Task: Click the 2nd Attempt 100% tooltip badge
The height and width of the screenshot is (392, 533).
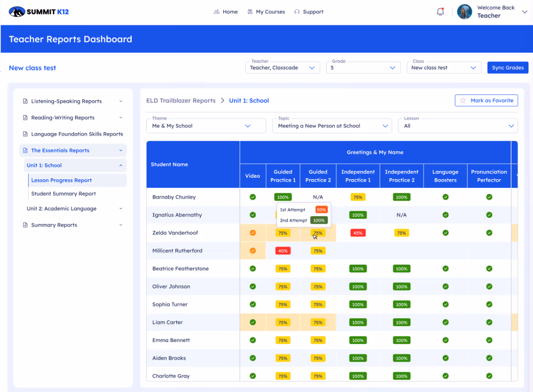Action: 319,220
